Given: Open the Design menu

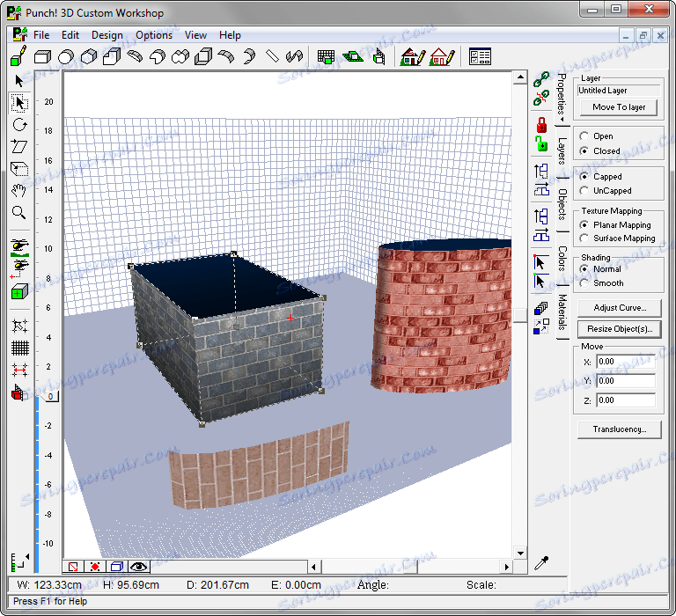Looking at the screenshot, I should (107, 35).
